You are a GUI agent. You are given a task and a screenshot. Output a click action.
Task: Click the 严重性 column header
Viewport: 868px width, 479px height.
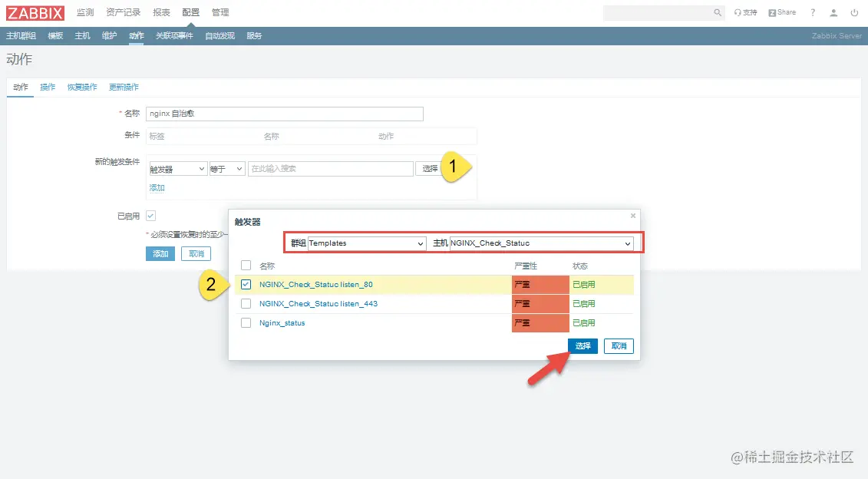[526, 266]
